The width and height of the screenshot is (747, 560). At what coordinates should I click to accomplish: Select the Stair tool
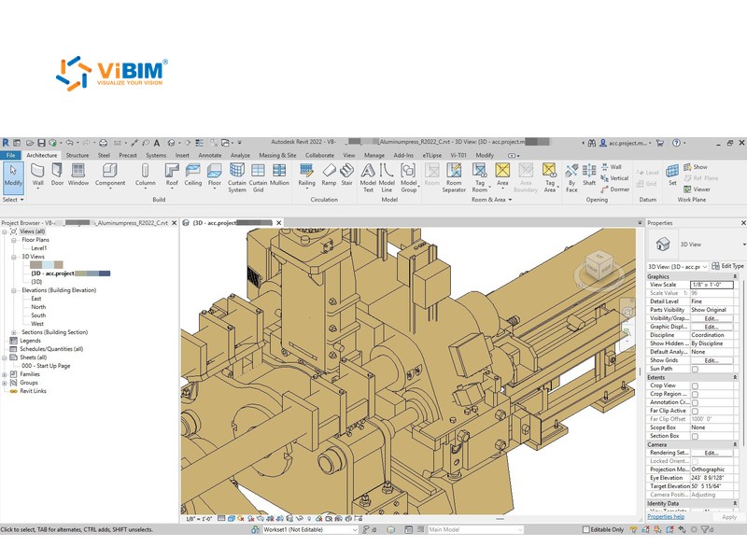346,175
